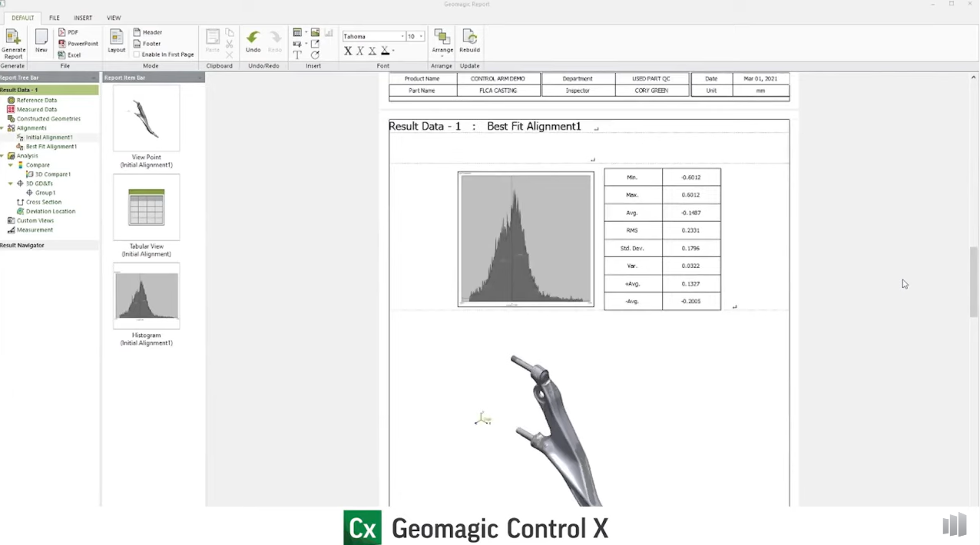The height and width of the screenshot is (545, 980).
Task: Export report to PowerPoint
Action: (x=78, y=44)
